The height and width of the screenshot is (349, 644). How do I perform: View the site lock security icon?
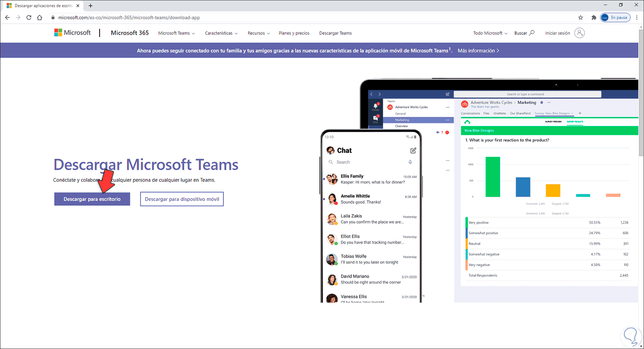(x=53, y=18)
